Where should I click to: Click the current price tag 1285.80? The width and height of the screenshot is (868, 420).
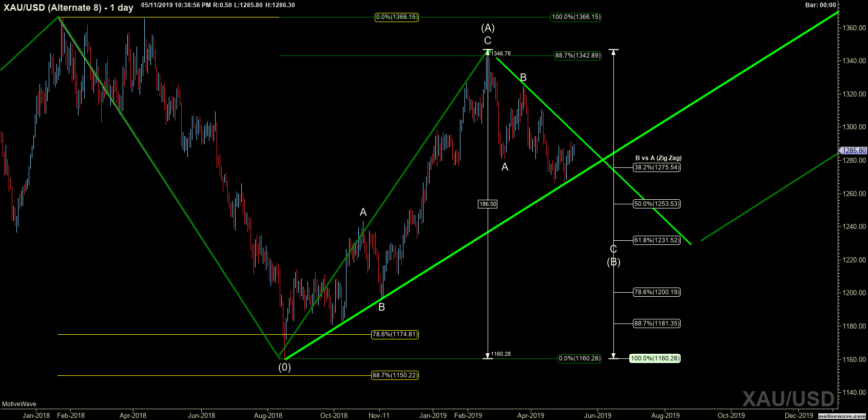click(853, 150)
